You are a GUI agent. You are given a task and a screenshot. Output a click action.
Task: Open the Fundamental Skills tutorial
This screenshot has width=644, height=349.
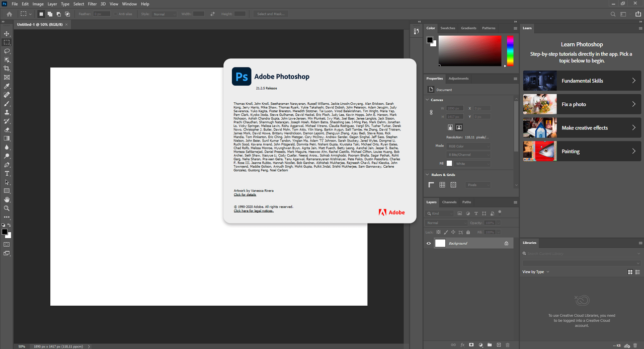(x=582, y=81)
